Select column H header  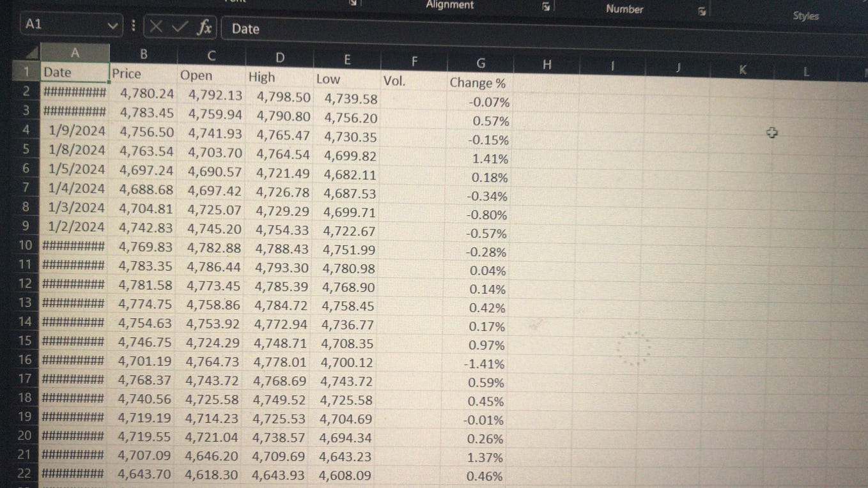tap(546, 63)
